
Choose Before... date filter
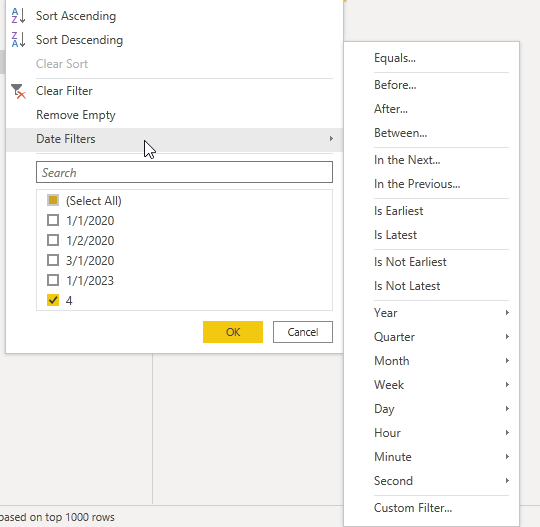[x=395, y=85]
